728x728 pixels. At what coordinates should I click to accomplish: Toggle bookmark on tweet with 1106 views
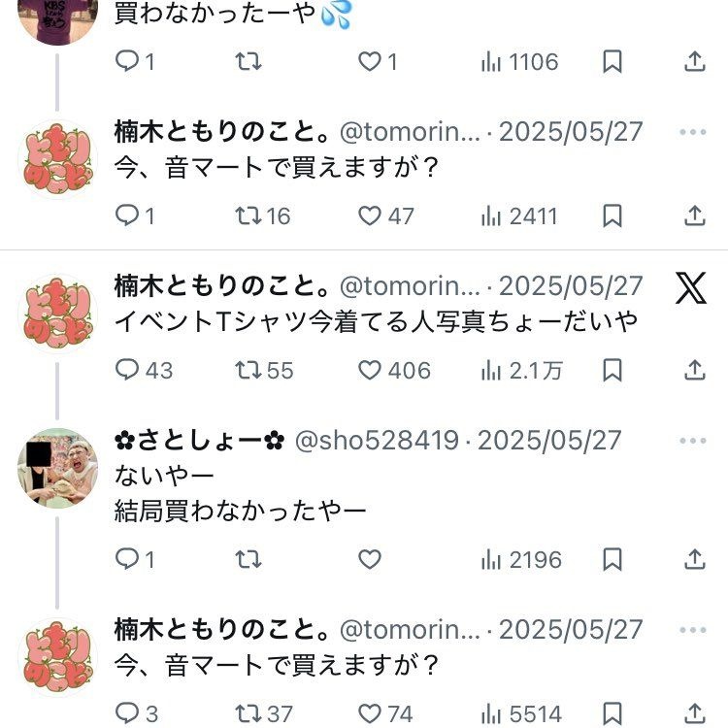(612, 62)
